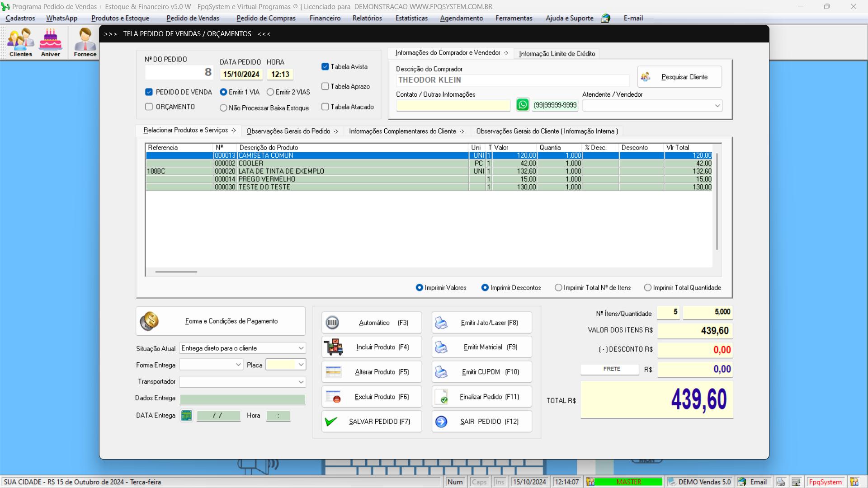This screenshot has height=488, width=868.
Task: Click the Contato / Outras Informações field
Action: coord(453,106)
